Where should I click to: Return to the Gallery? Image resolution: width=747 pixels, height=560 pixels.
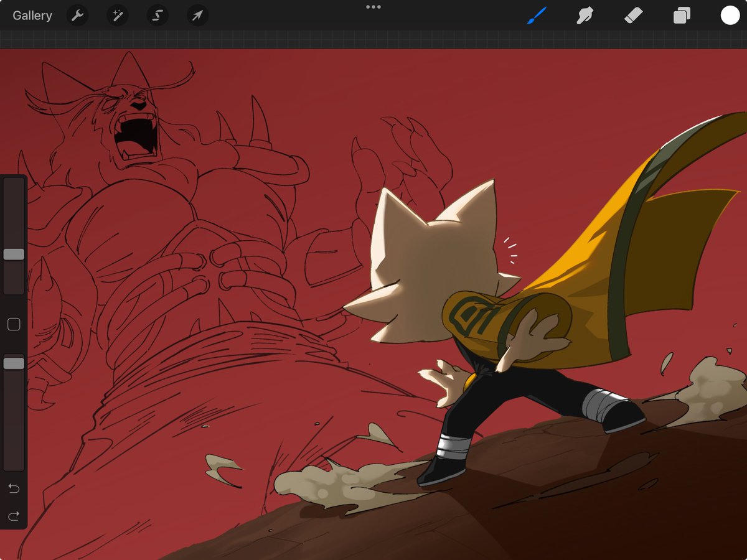[32, 16]
